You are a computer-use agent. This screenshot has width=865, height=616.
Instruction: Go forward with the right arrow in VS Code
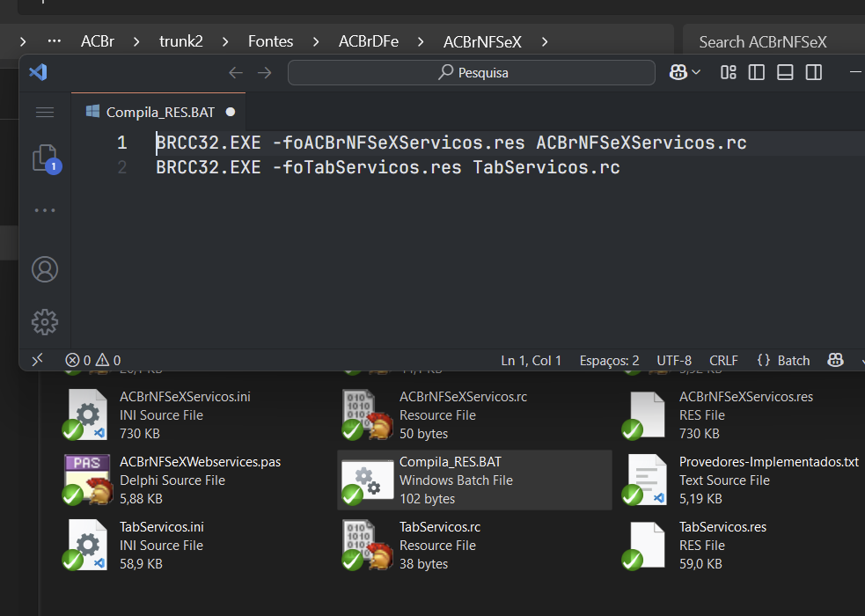[265, 73]
